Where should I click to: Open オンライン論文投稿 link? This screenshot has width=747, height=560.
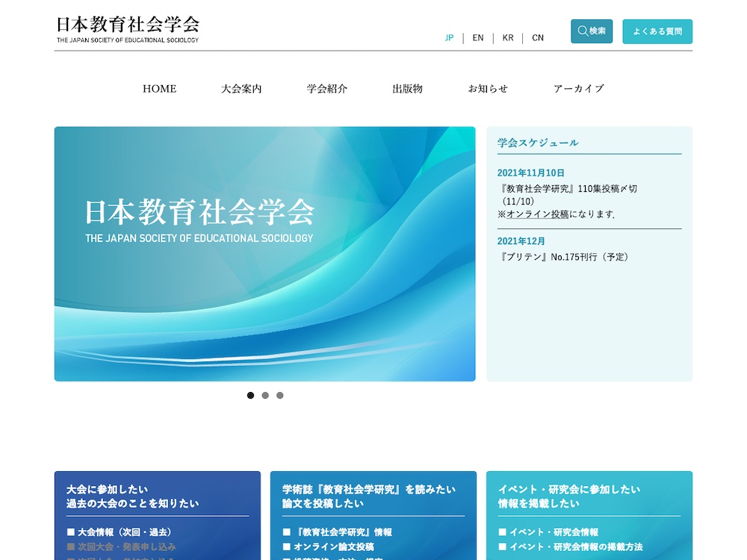(328, 547)
